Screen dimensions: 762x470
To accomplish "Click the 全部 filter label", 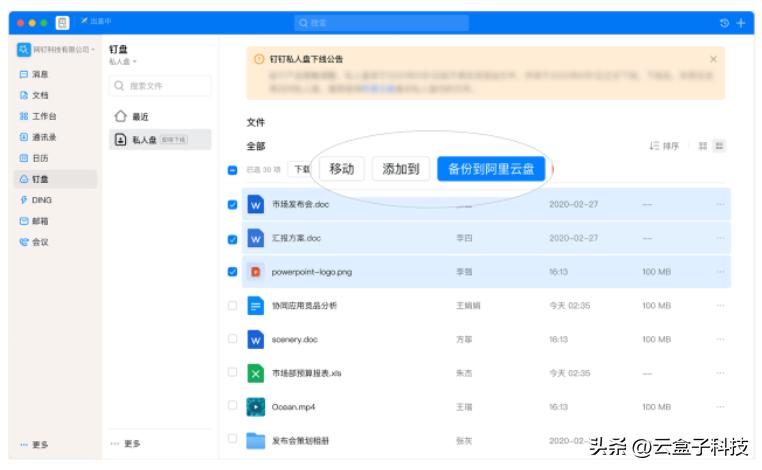I will pos(256,146).
